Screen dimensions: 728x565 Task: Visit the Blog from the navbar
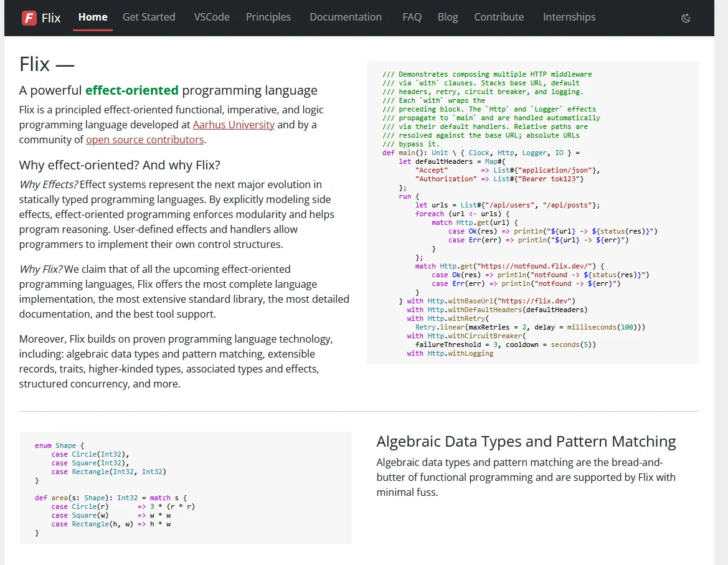point(448,17)
